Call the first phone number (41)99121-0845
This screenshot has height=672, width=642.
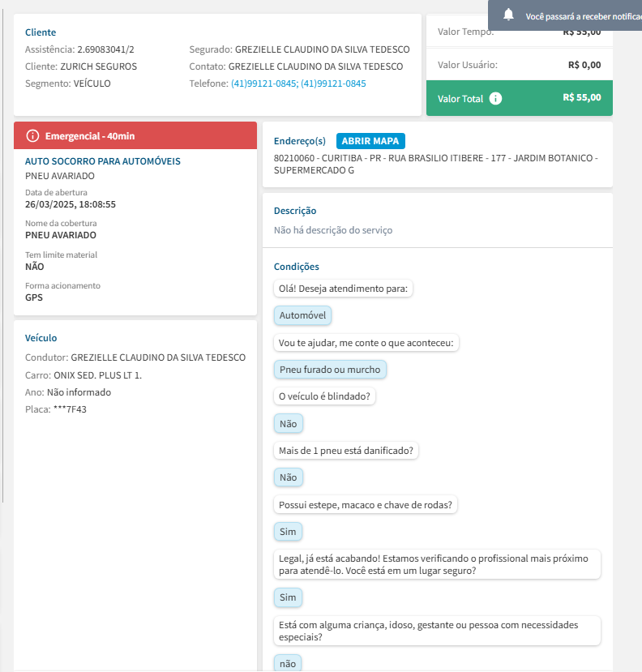tap(263, 83)
